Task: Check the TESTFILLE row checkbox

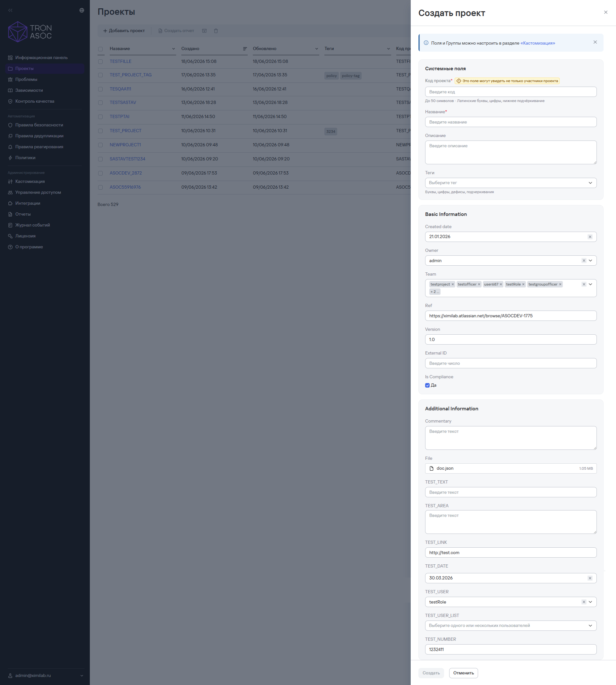Action: pyautogui.click(x=100, y=62)
